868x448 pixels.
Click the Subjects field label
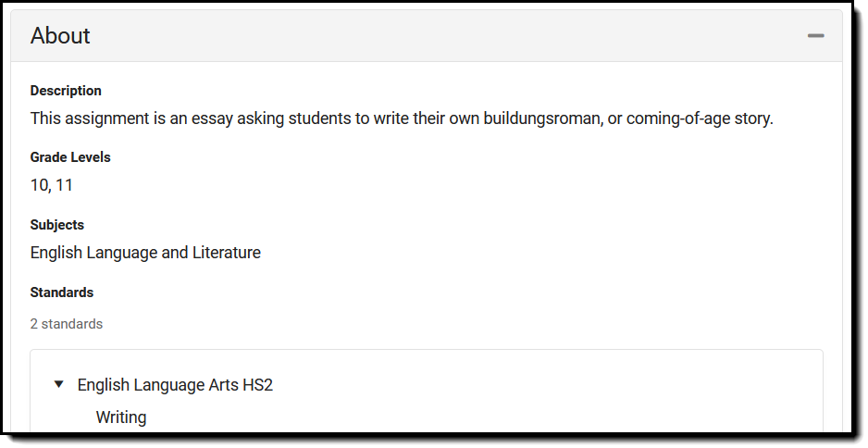57,225
